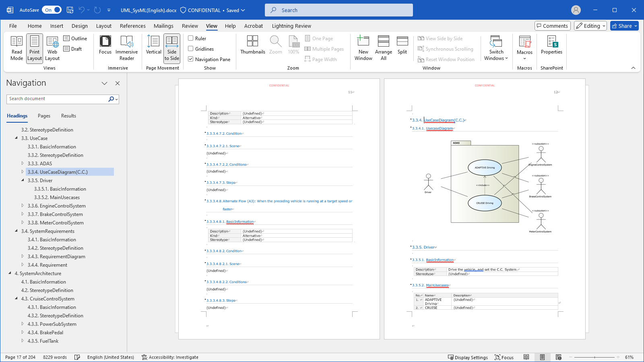Click the page count in the status bar
This screenshot has height=362, width=644.
tap(20, 357)
